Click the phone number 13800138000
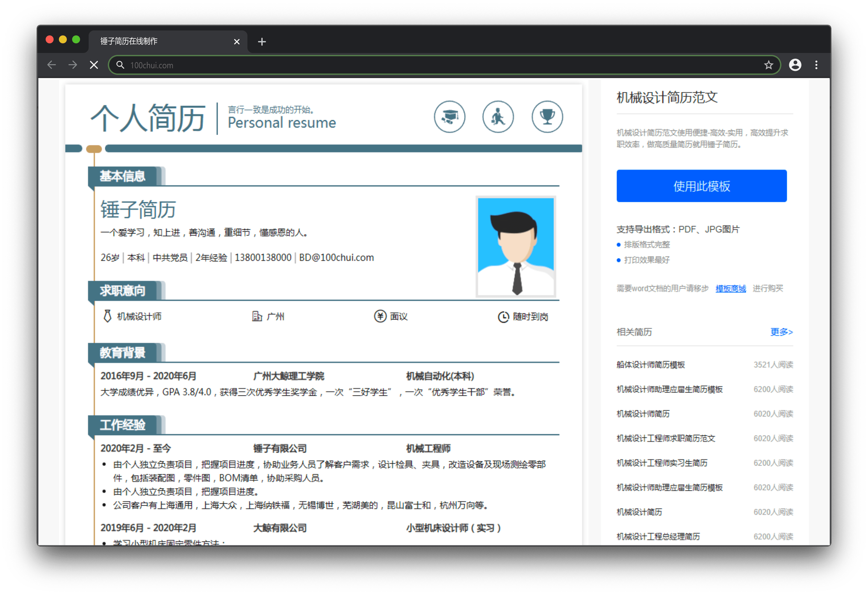Image resolution: width=868 pixels, height=595 pixels. 263,257
